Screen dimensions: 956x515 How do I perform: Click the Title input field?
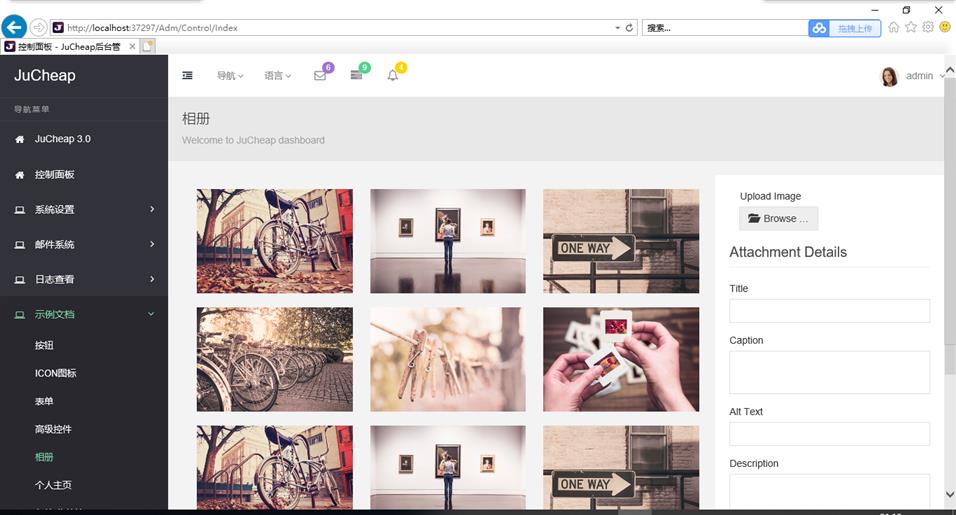tap(829, 311)
